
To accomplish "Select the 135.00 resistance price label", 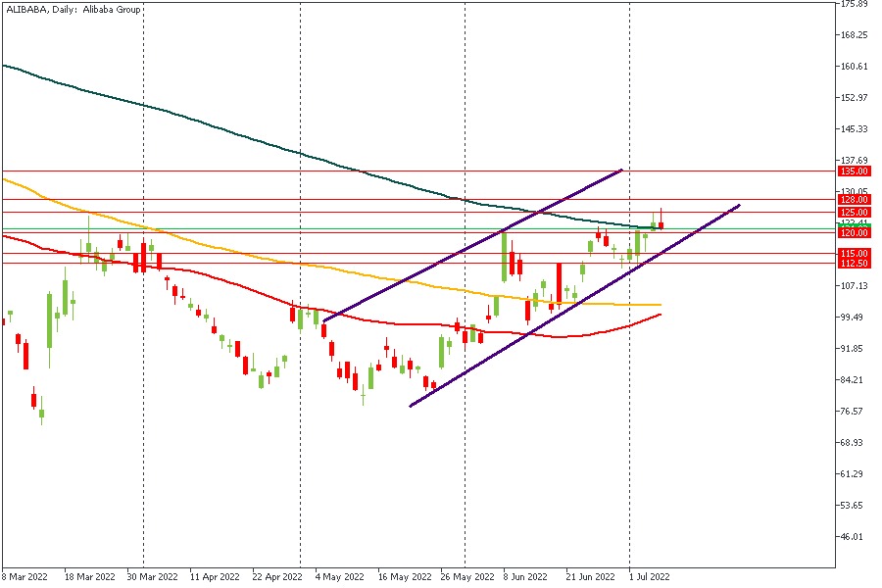I will 854,171.
